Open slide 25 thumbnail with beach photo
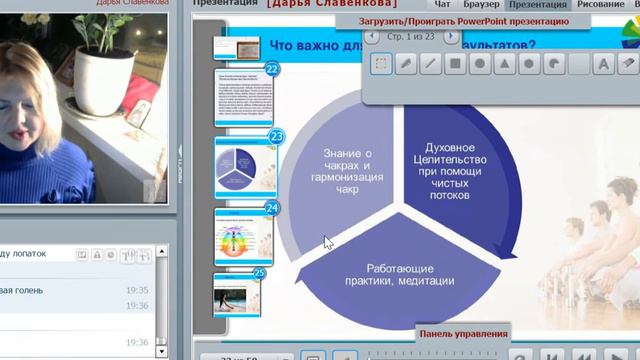The width and height of the screenshot is (640, 360). click(x=237, y=296)
